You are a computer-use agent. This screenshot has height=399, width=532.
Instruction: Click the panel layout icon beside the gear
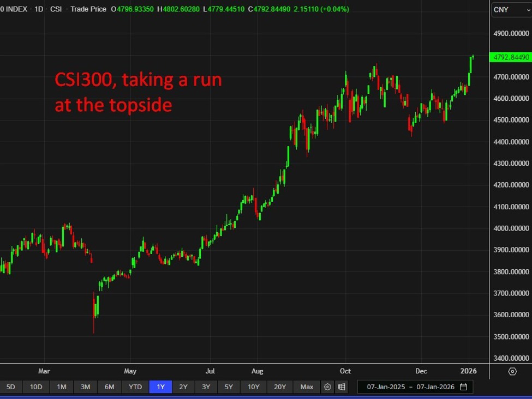point(342,387)
